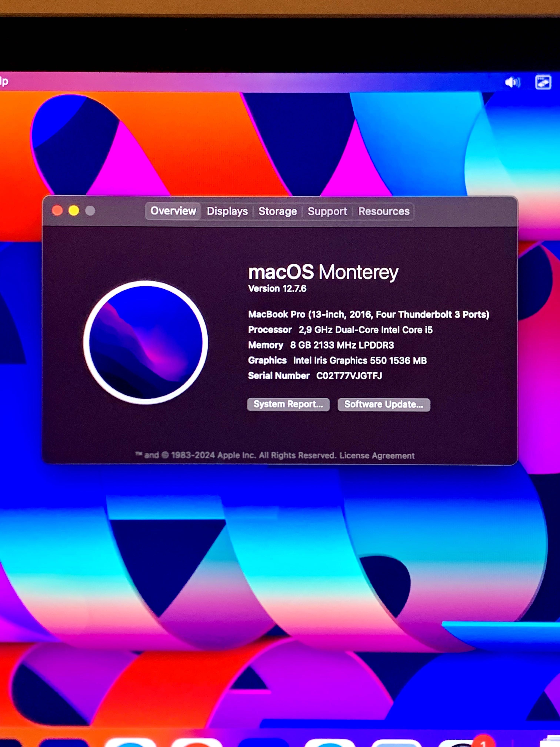Open the Resources tab
Viewport: 560px width, 747px height.
coord(384,211)
